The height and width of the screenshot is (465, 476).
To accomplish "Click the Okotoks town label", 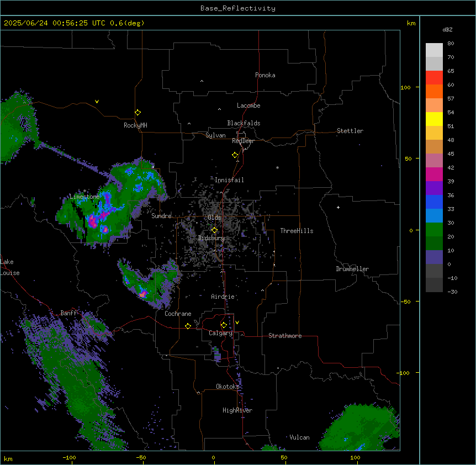I will click(x=228, y=387).
